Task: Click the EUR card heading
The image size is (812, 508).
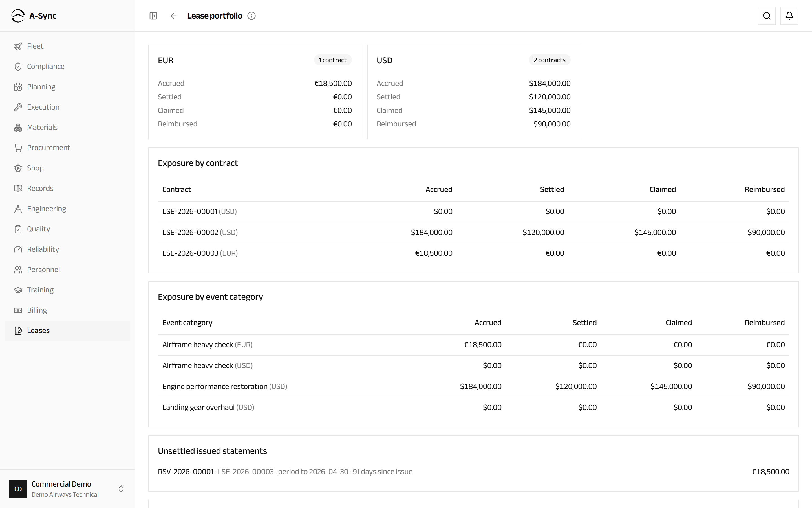Action: pyautogui.click(x=166, y=60)
